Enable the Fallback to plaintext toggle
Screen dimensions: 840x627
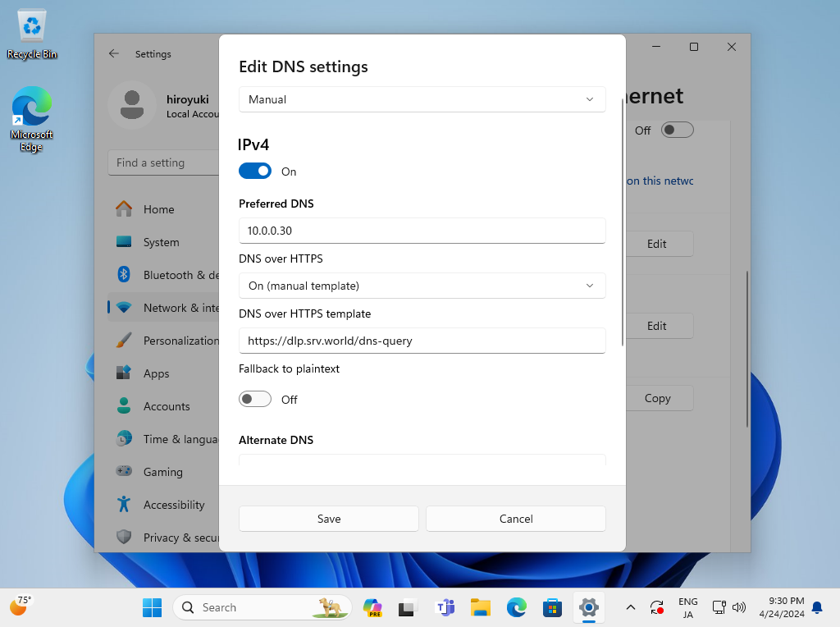[255, 400]
